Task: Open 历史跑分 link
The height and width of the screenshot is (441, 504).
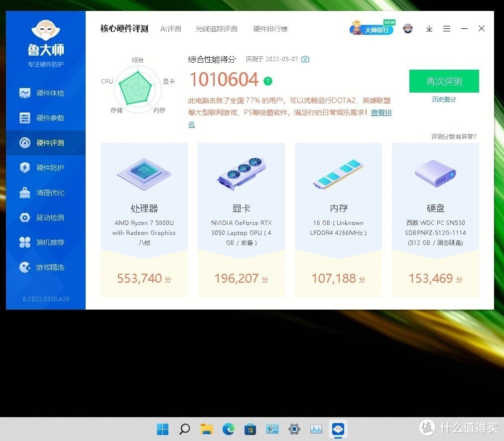Action: [x=444, y=99]
